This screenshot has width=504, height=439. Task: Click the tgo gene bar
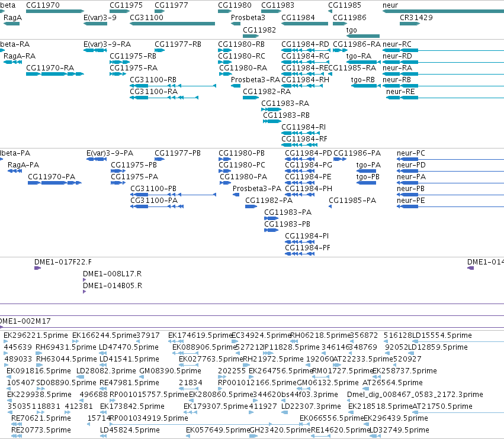[x=363, y=36]
